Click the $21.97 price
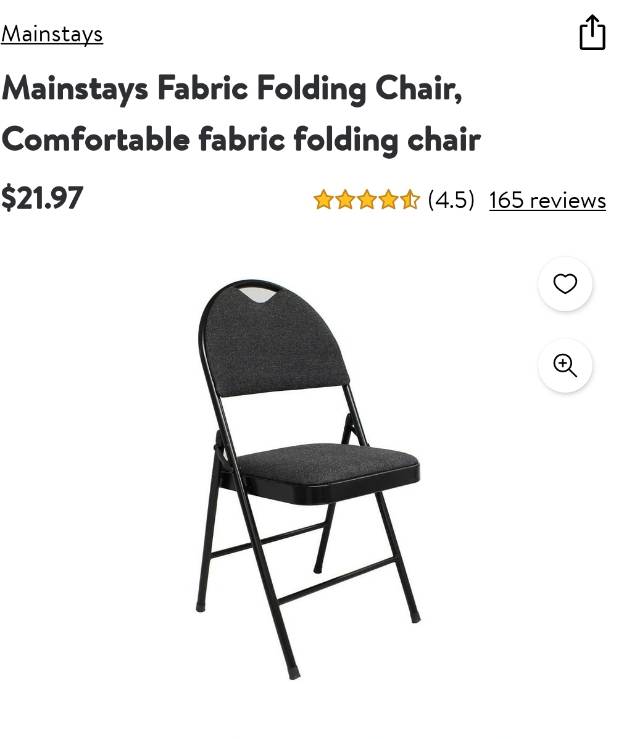 click(42, 198)
